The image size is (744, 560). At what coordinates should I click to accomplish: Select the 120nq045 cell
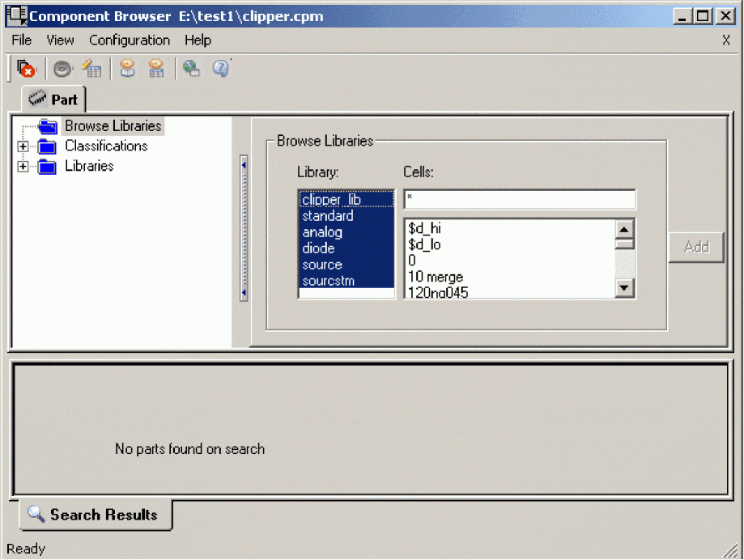510,292
